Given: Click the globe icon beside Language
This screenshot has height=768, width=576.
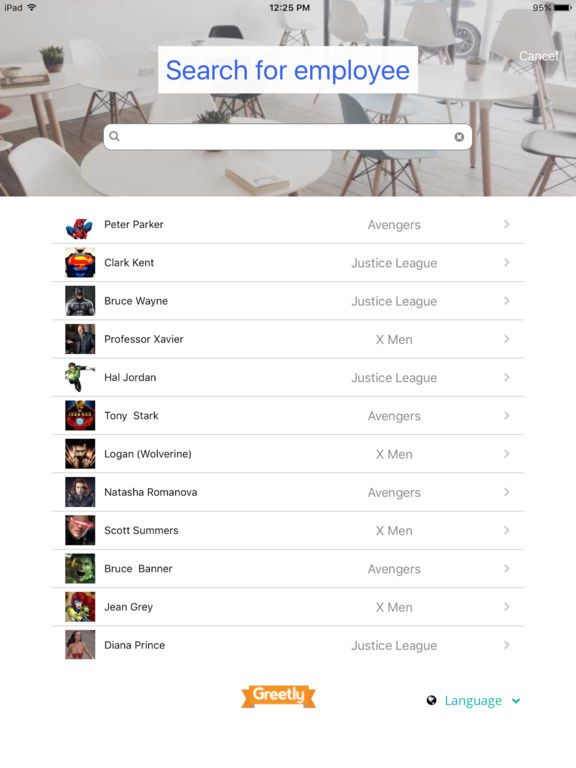Looking at the screenshot, I should 432,700.
